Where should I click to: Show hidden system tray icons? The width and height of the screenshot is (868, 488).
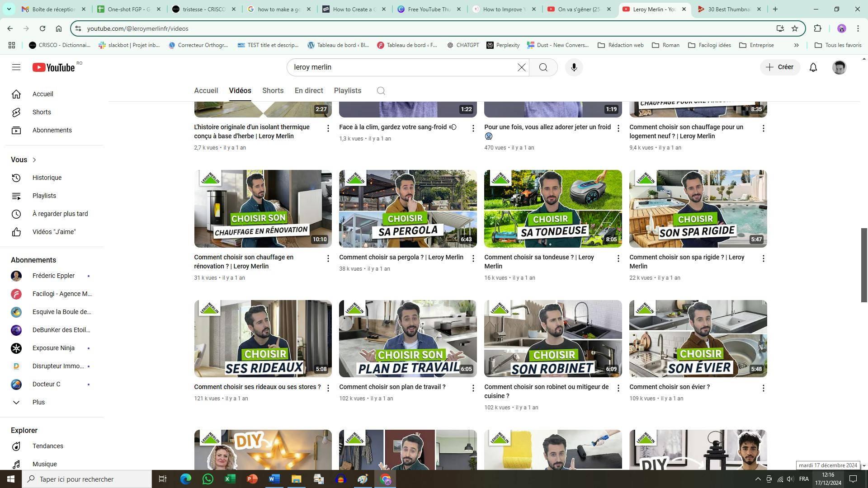[x=758, y=479]
